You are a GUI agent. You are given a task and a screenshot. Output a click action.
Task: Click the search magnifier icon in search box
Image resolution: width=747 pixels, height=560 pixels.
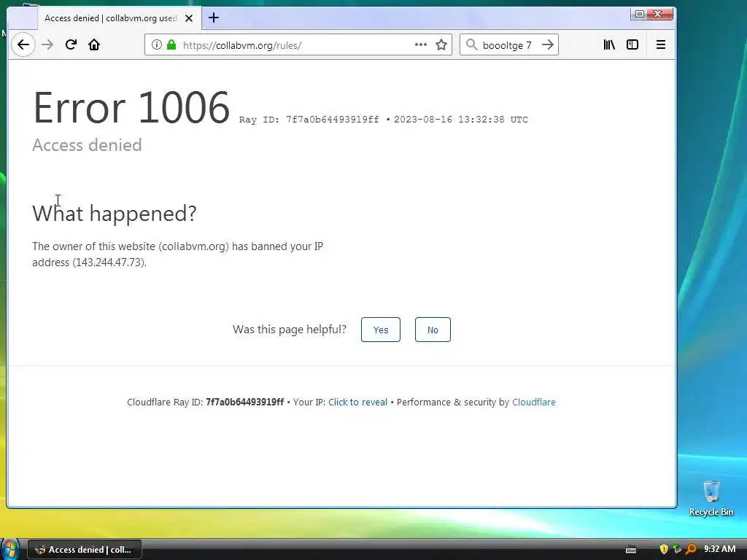pos(472,44)
